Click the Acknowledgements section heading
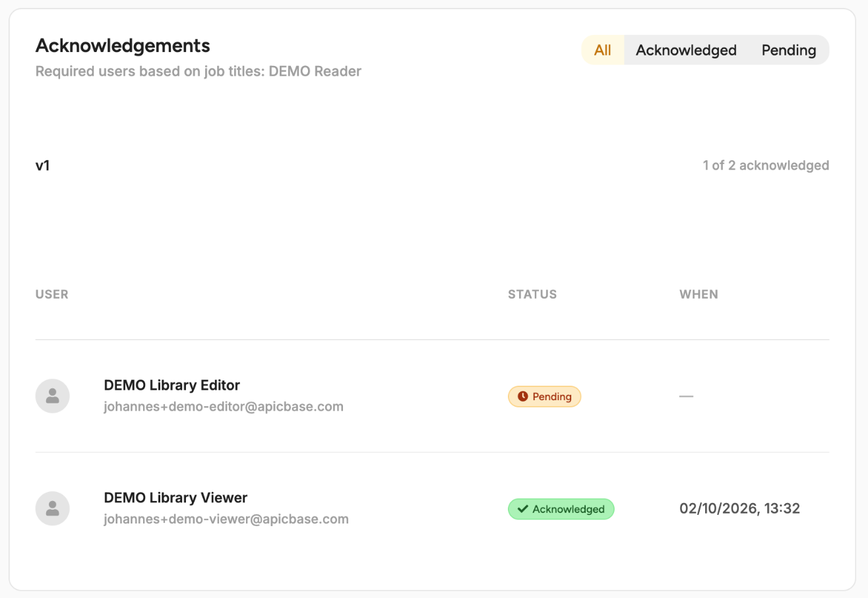This screenshot has width=868, height=598. click(123, 45)
